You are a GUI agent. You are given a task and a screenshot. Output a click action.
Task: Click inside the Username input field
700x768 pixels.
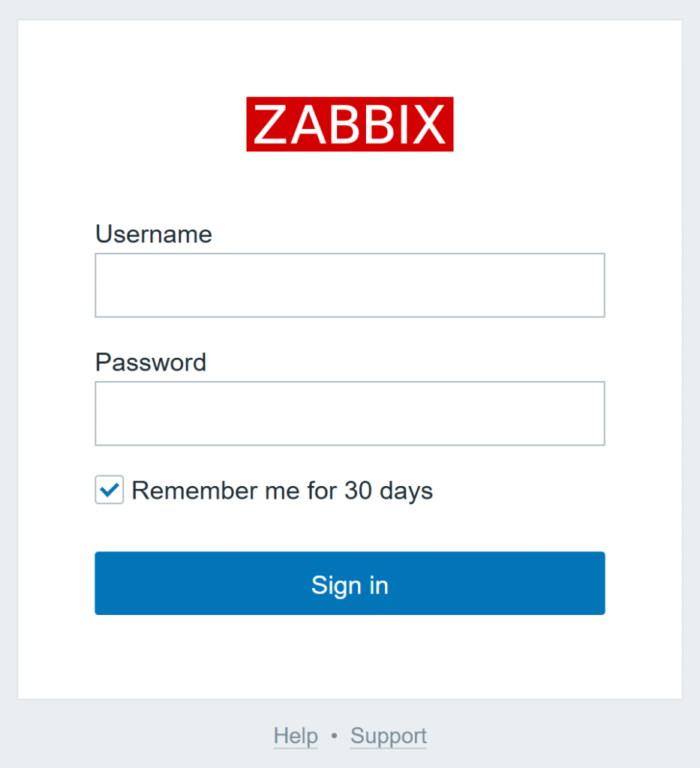point(350,285)
